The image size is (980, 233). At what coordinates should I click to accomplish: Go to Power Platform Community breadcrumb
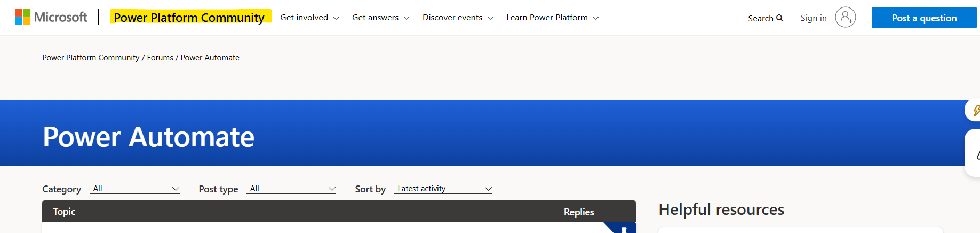[91, 58]
